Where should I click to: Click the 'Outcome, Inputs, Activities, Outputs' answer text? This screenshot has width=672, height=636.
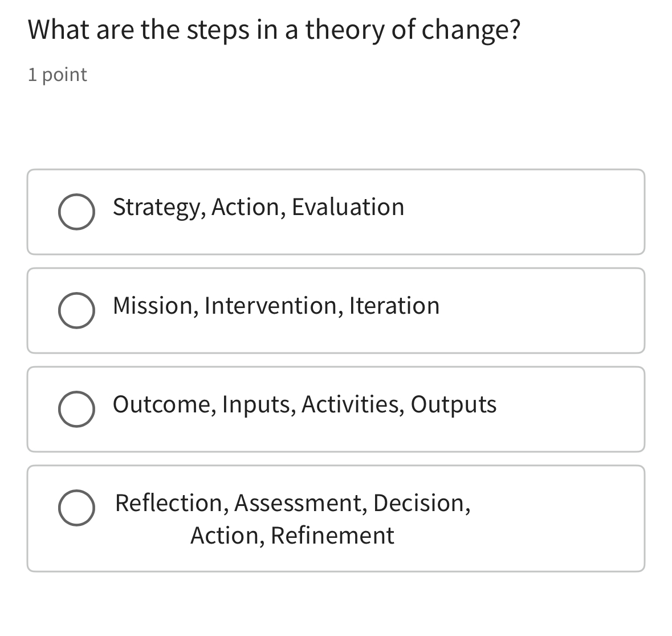pyautogui.click(x=304, y=404)
